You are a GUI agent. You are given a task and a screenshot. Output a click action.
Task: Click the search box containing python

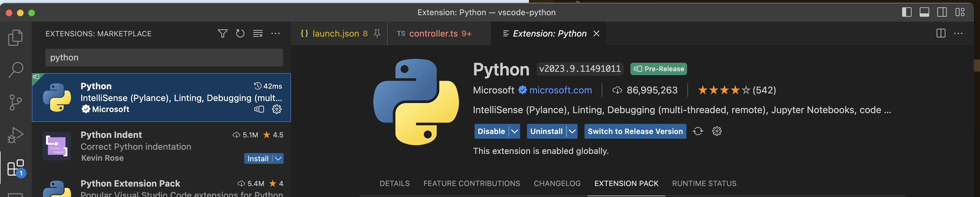tap(164, 57)
